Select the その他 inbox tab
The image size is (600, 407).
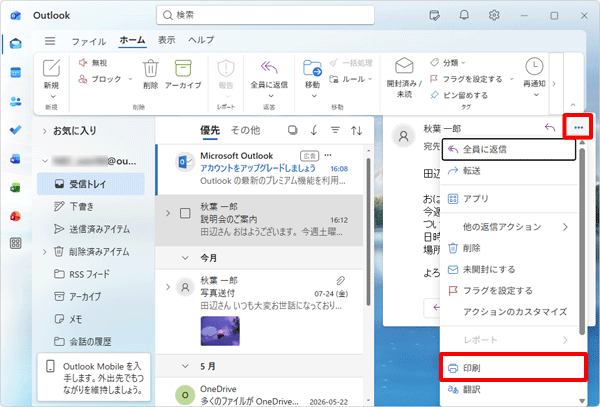click(245, 130)
